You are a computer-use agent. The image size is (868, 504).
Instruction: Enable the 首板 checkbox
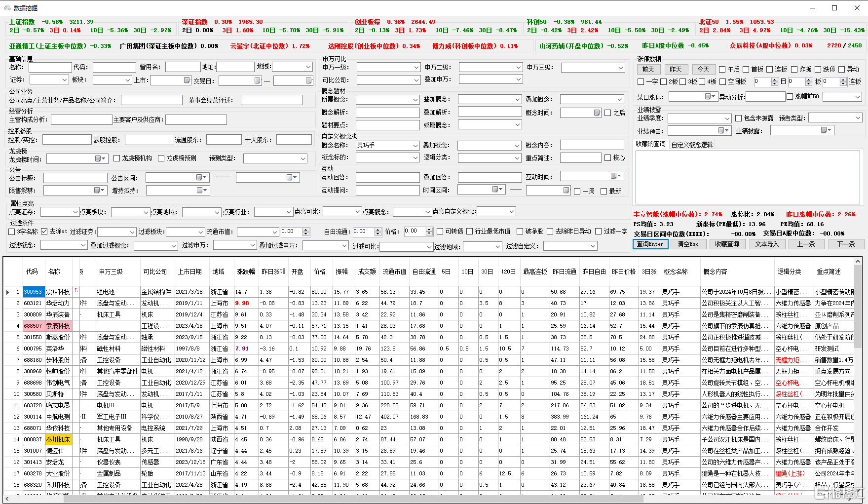click(746, 70)
